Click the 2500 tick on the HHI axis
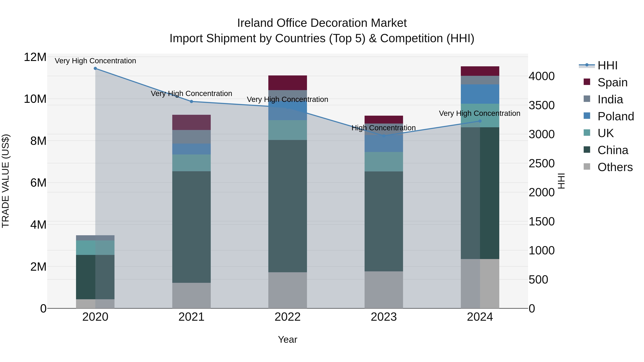 pyautogui.click(x=542, y=163)
